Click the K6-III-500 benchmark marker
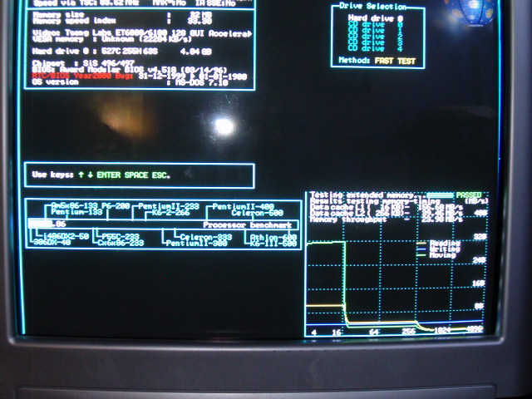The width and height of the screenshot is (532, 399). pos(273,244)
